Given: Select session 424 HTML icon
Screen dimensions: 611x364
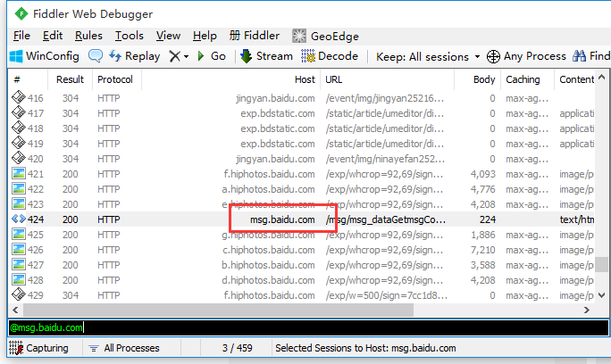Looking at the screenshot, I should (19, 219).
